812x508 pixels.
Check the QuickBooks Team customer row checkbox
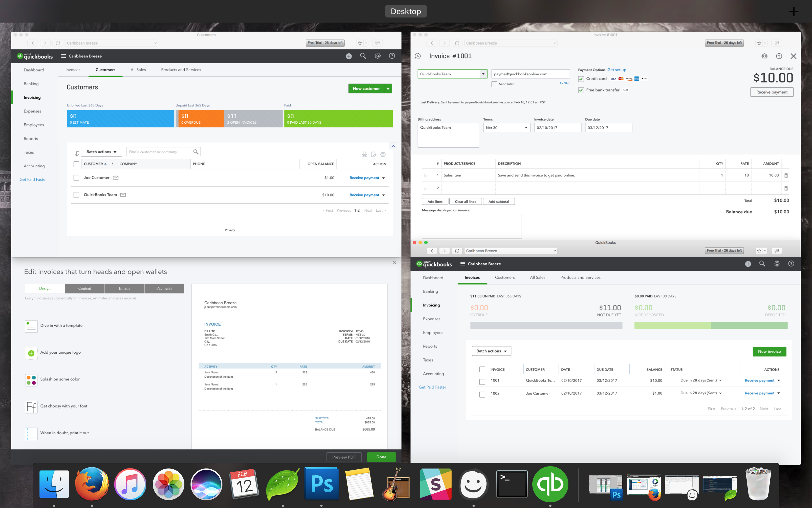[x=76, y=195]
